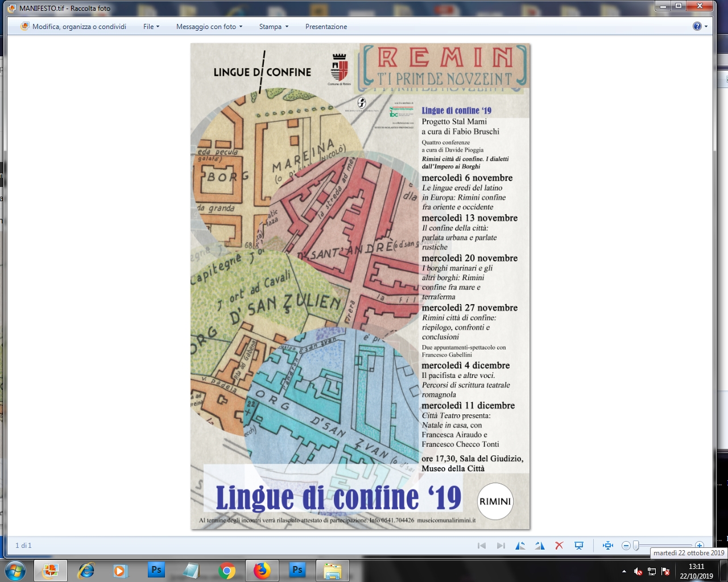Switch to photo gallery taskbar item

point(51,571)
